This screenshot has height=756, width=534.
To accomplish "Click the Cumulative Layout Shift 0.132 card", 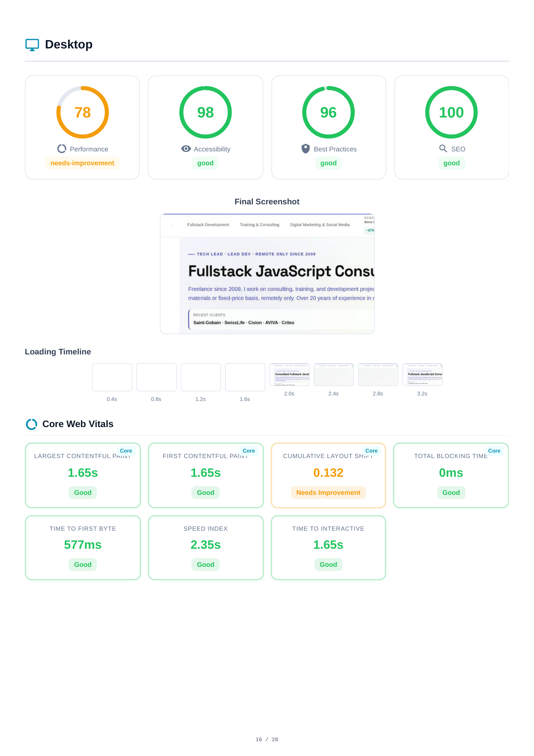I will click(328, 475).
